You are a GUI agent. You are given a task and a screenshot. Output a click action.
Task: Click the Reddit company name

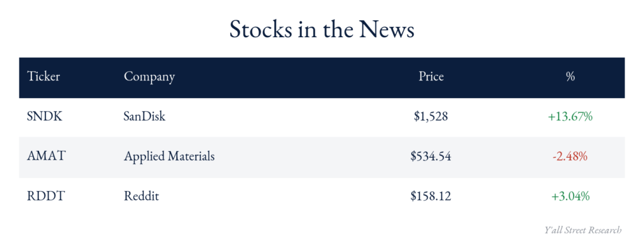(x=142, y=196)
